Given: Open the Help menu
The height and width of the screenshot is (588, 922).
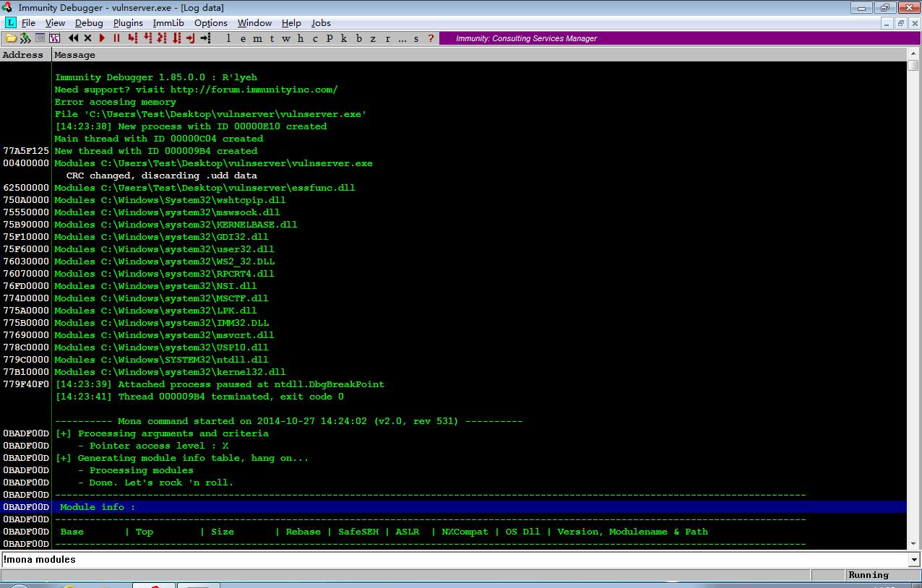Looking at the screenshot, I should (291, 23).
